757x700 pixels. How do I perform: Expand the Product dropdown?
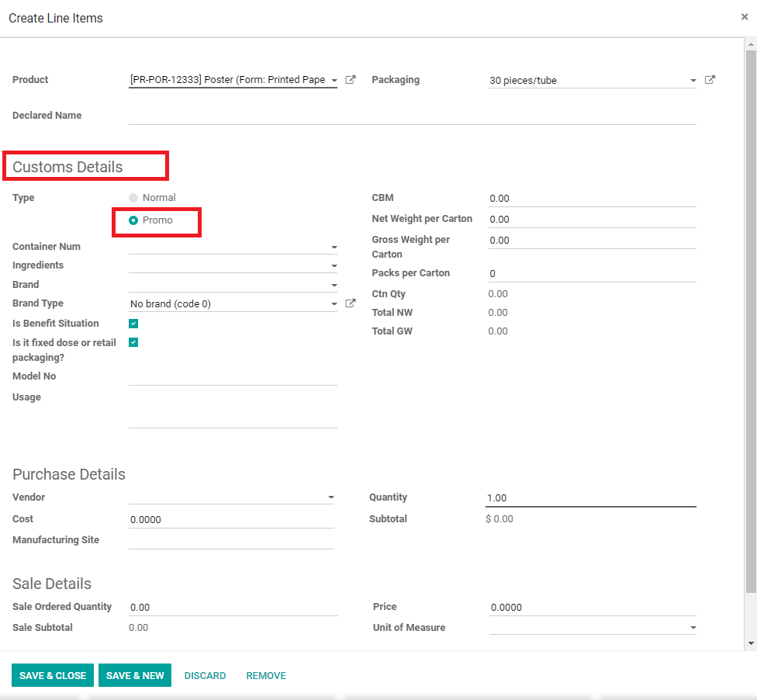(x=334, y=81)
